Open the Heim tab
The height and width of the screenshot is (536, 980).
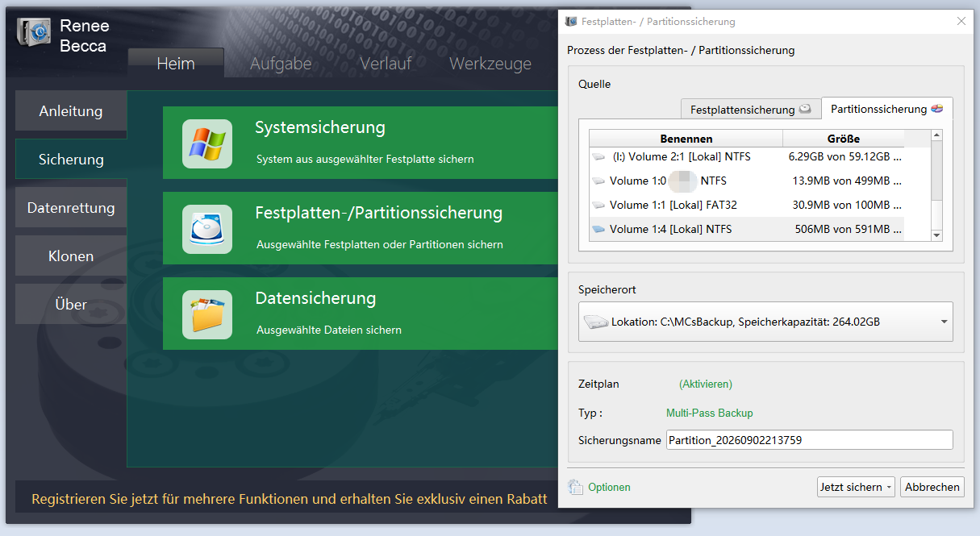[x=176, y=63]
